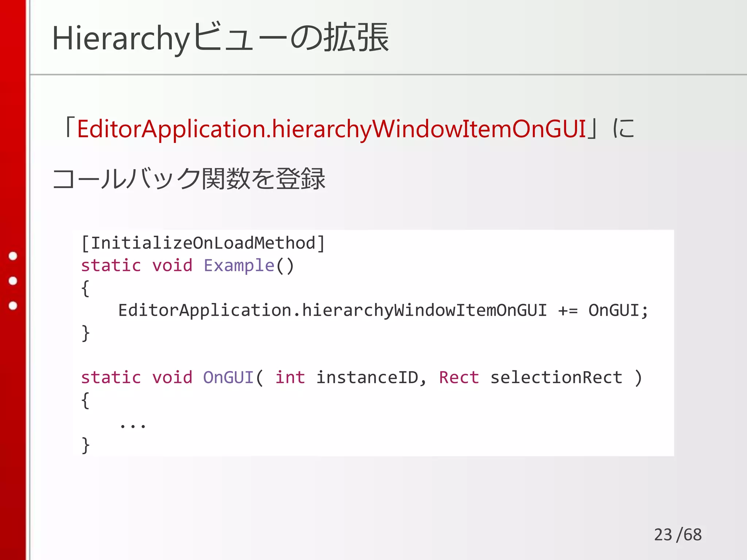This screenshot has height=560, width=747.
Task: Click the 'selectionRect' parameter
Action: coord(556,377)
